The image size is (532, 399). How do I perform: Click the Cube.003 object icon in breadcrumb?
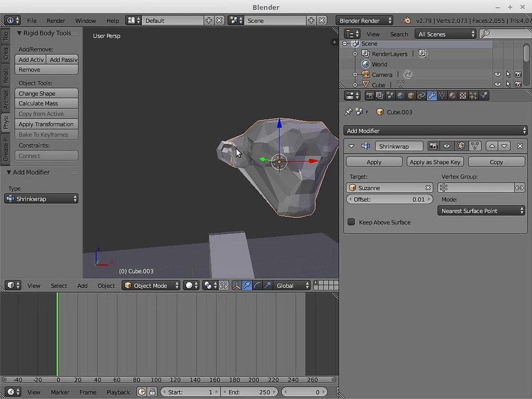[x=380, y=112]
